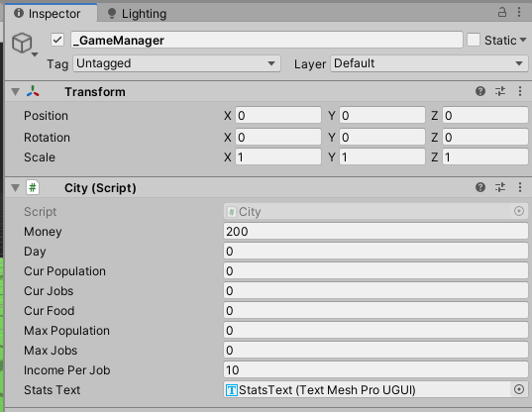The height and width of the screenshot is (412, 532).
Task: Open City (Script) context menu dots
Action: (x=520, y=187)
